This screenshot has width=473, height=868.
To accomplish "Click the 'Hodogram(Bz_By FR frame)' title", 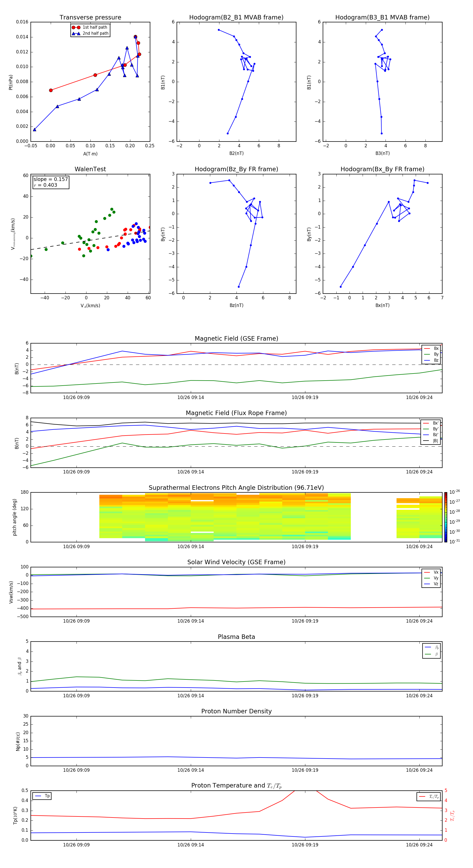I will pyautogui.click(x=236, y=169).
